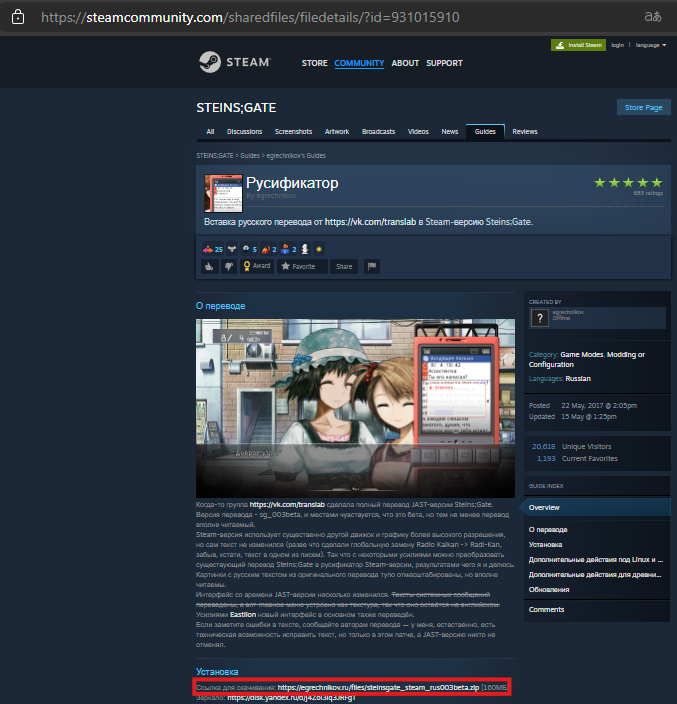This screenshot has height=704, width=677.
Task: Open Comments in guide index
Action: pyautogui.click(x=546, y=609)
